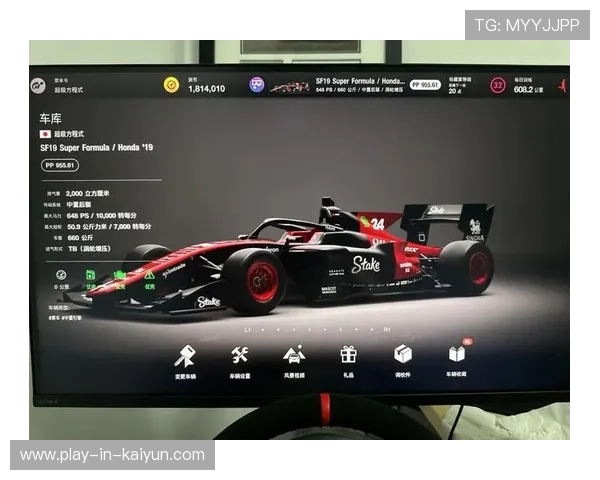
Task: Click the car category hashtags line
Action: click(65, 317)
